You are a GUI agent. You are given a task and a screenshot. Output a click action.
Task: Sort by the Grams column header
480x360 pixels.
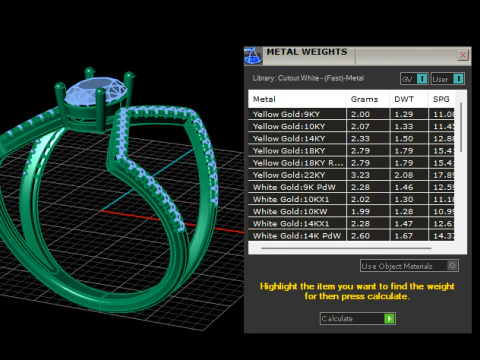pyautogui.click(x=368, y=99)
